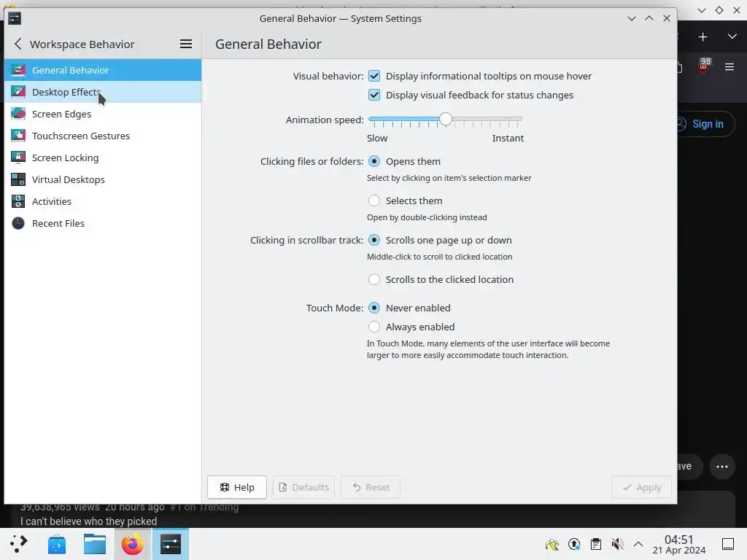The width and height of the screenshot is (747, 560).
Task: Open a new tab in Firefox
Action: [x=703, y=37]
